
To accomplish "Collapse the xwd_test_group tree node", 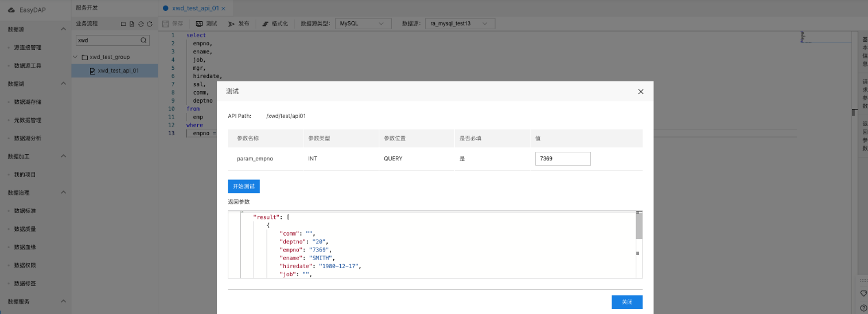I will pos(76,57).
